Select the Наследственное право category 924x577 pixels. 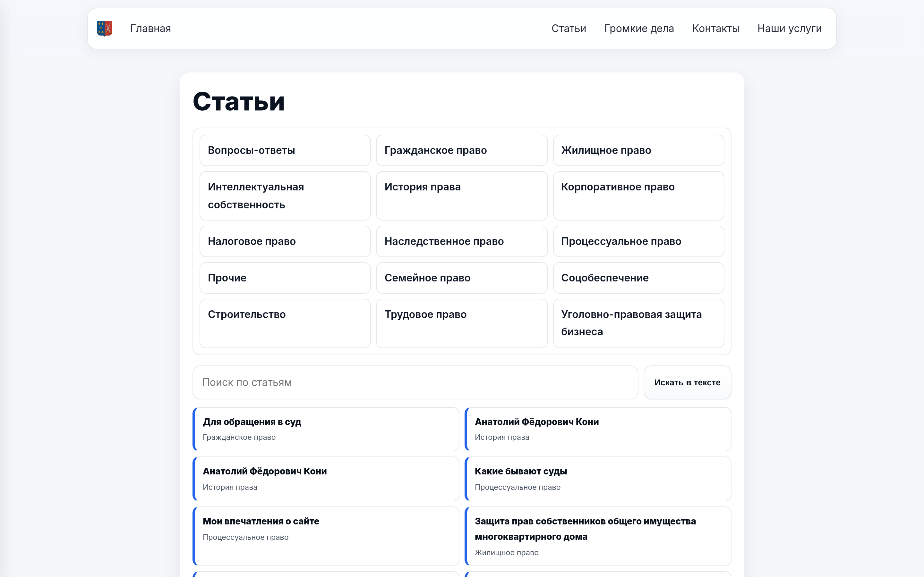click(462, 241)
